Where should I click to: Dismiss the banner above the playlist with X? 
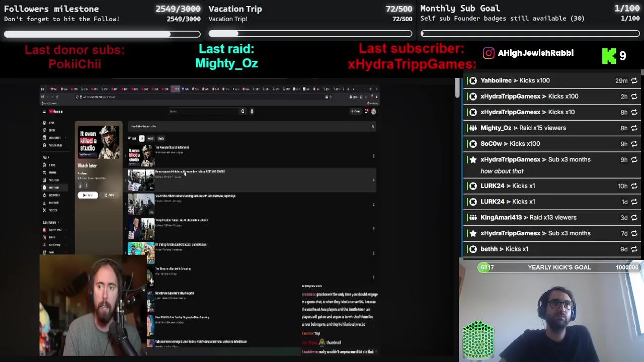pyautogui.click(x=373, y=126)
